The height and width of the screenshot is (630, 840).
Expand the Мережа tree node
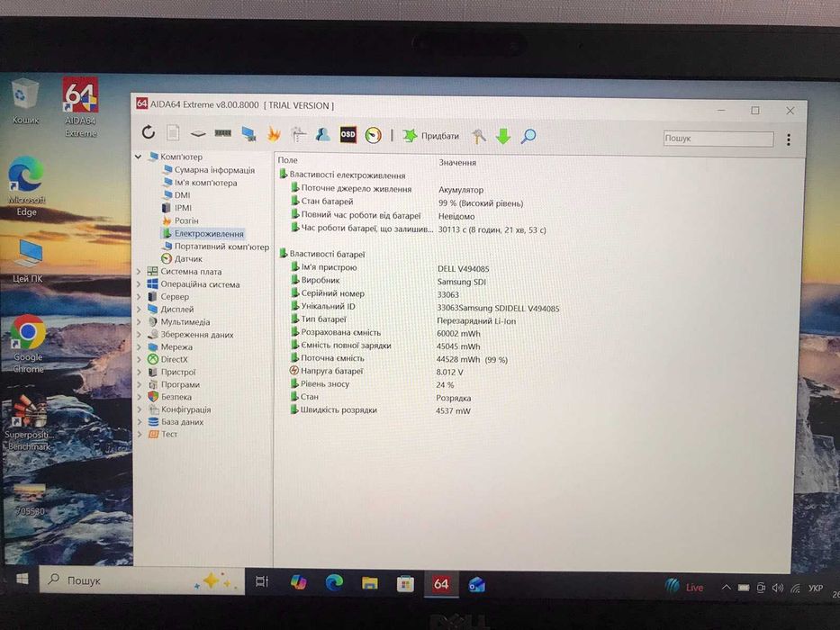click(140, 347)
